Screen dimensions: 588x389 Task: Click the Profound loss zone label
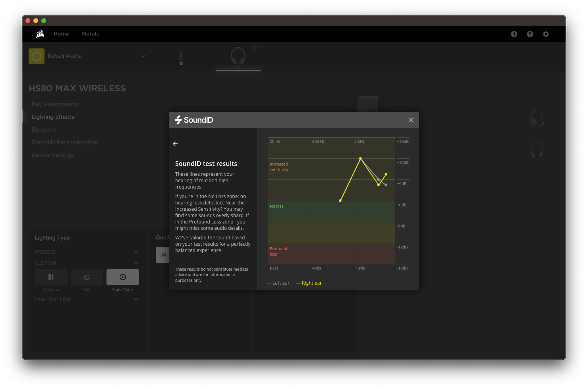coord(278,251)
